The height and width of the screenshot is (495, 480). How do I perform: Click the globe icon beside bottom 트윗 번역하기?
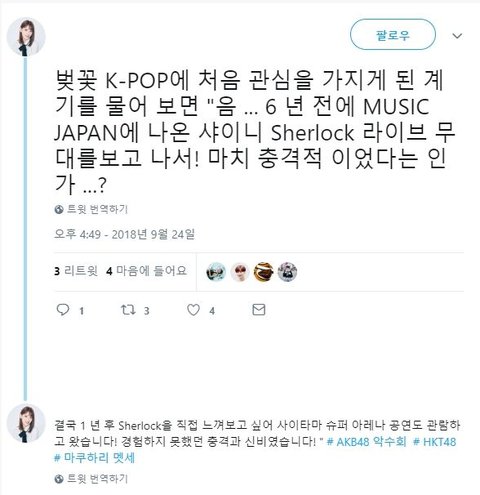click(59, 479)
